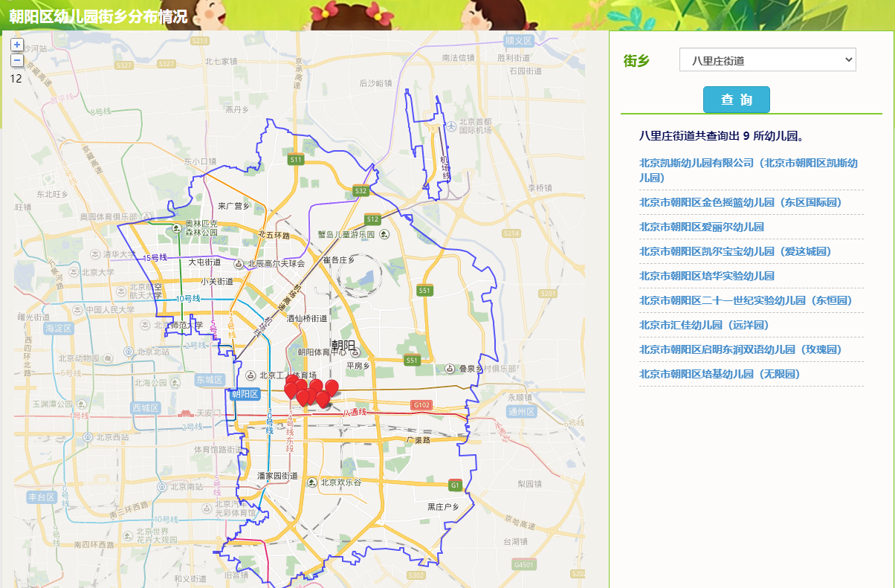Image resolution: width=895 pixels, height=588 pixels.
Task: Open 北京市朝阳区爱丽尔幼儿园 link
Action: click(702, 227)
